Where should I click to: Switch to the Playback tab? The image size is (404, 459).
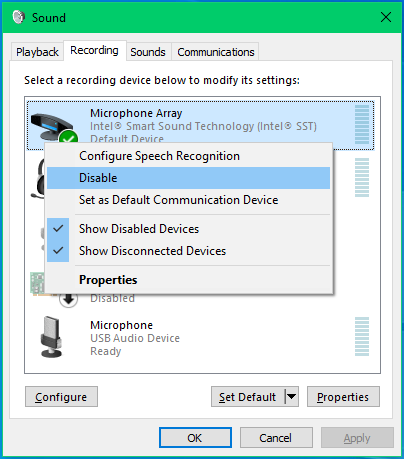[x=37, y=52]
